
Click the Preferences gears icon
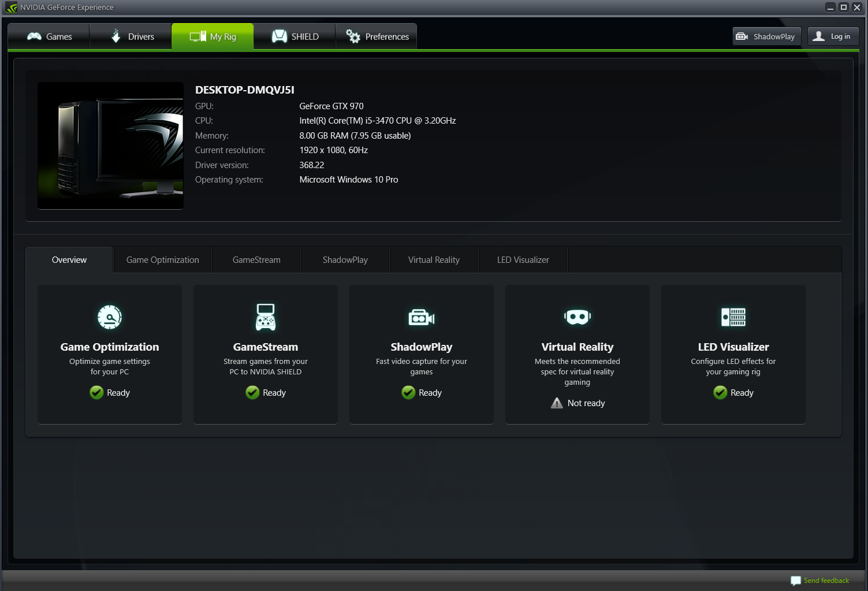[353, 36]
